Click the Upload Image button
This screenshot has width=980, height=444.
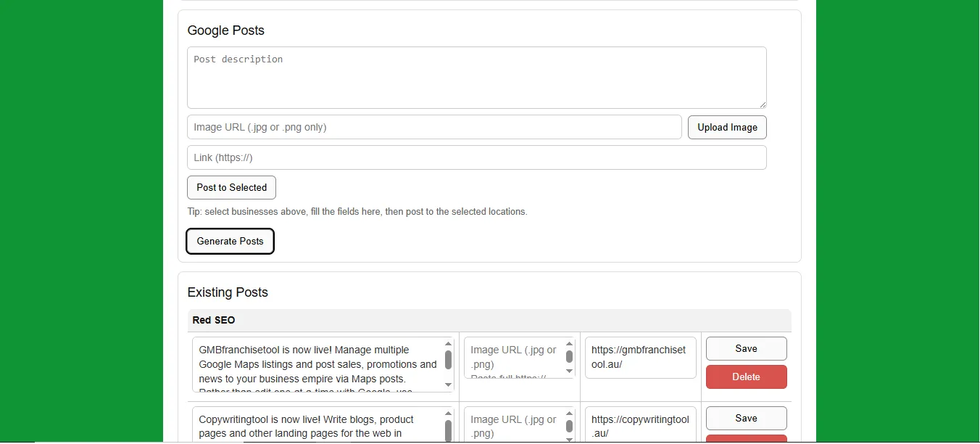coord(727,127)
